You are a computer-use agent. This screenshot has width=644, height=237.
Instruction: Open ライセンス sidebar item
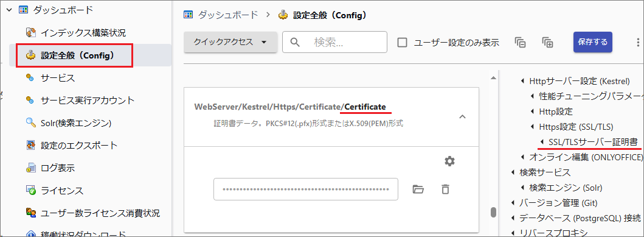coord(62,191)
